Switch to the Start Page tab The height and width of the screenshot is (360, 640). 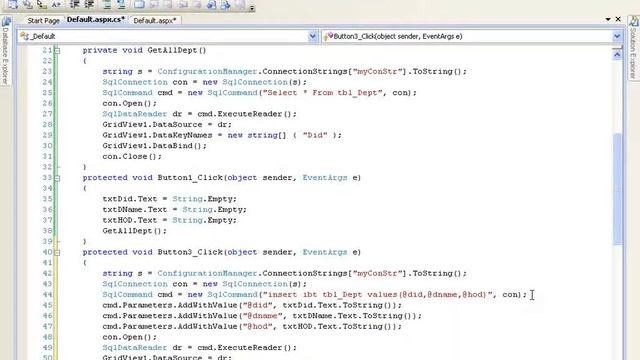43,20
